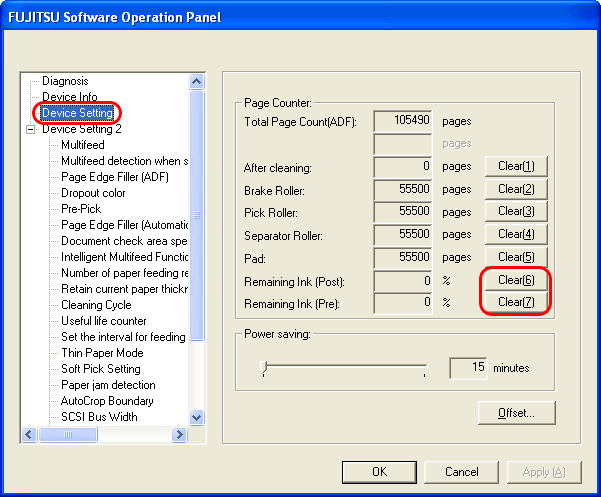
Task: Open the Device Info item
Action: tap(70, 97)
